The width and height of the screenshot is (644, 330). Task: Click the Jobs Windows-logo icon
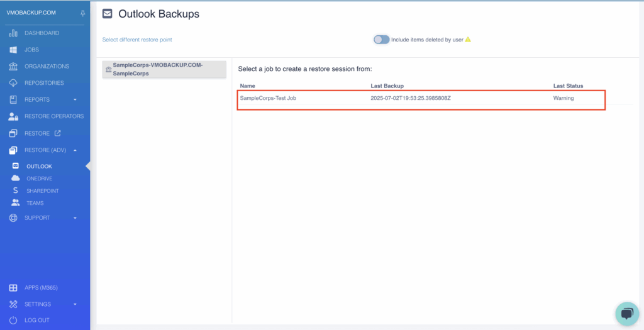click(x=13, y=50)
